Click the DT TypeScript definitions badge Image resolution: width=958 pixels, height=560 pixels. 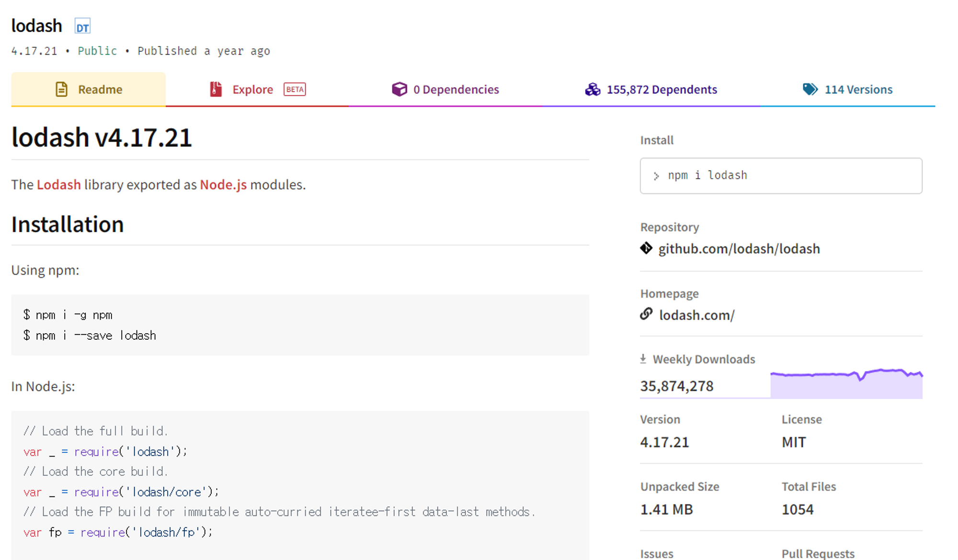82,27
